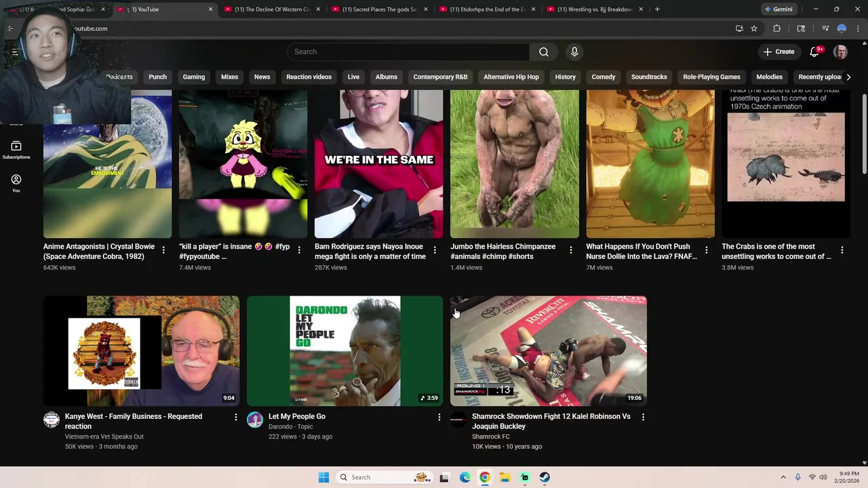Image resolution: width=868 pixels, height=488 pixels.
Task: Play the Jumbo the Hairless Chimpanzee short thumbnail
Action: coord(515,164)
